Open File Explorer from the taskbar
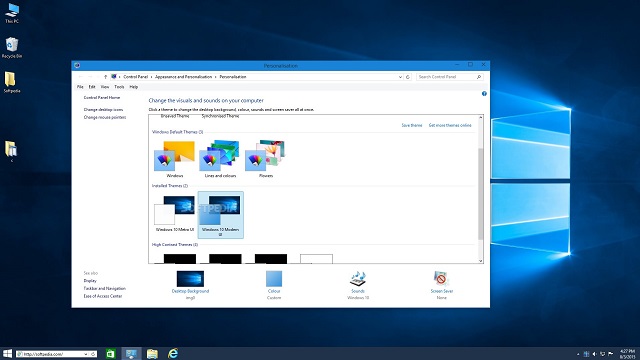Screen dimensions: 640x360 tap(152, 353)
